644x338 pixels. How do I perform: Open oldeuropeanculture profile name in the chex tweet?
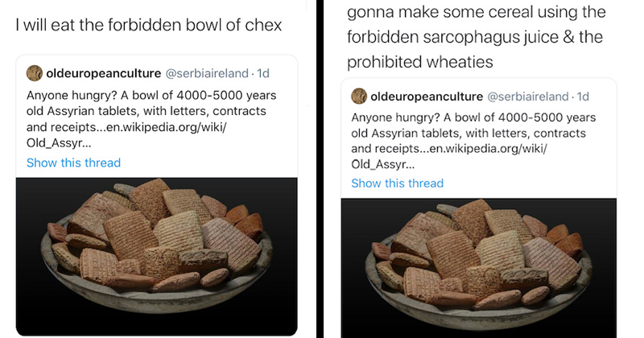[104, 74]
